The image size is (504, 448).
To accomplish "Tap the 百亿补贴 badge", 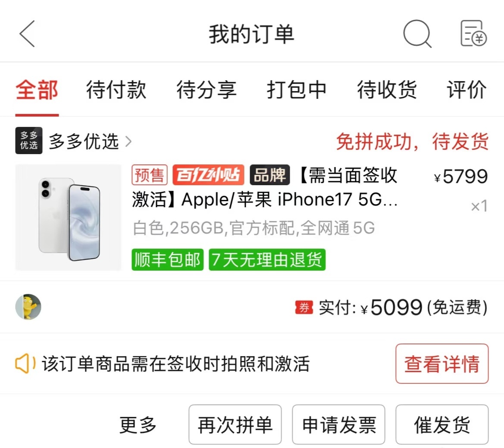I will 208,175.
